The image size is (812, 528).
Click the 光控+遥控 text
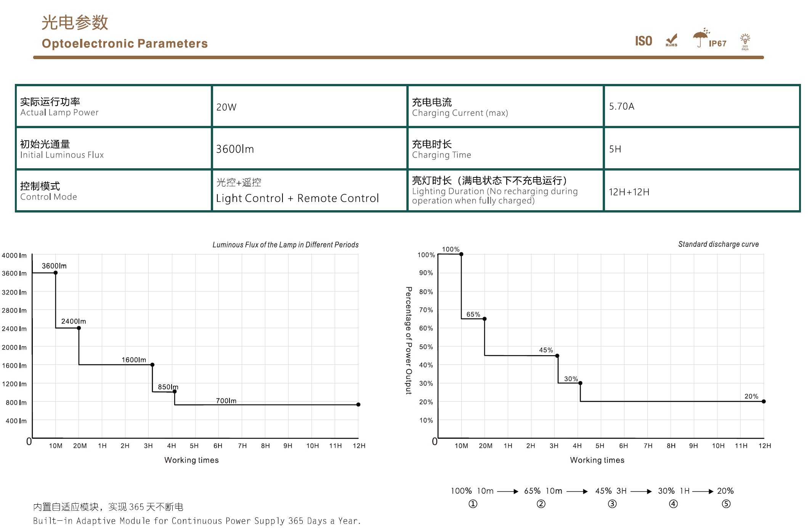[239, 182]
